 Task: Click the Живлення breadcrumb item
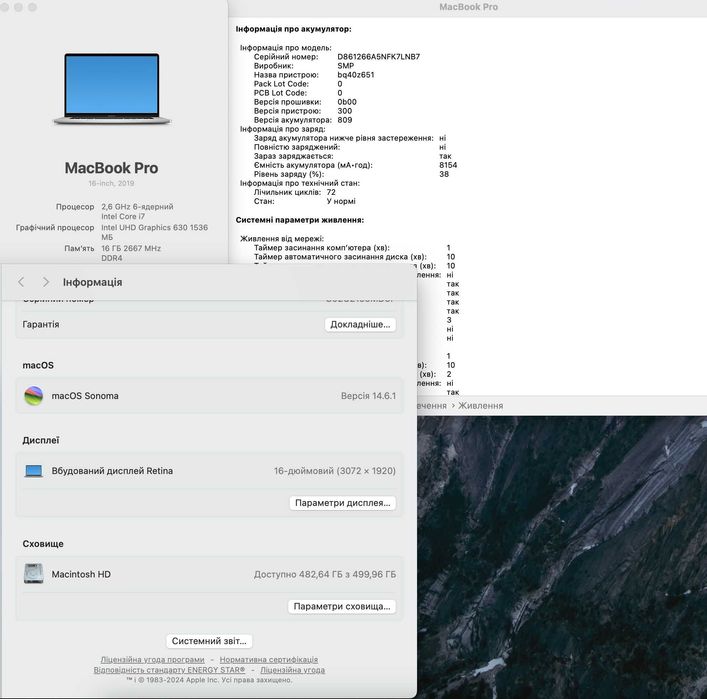[481, 405]
